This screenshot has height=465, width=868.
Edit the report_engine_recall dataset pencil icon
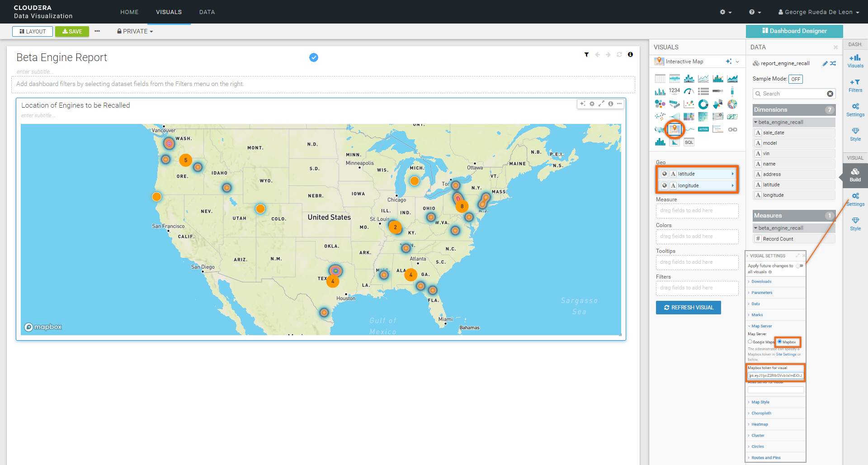tap(825, 63)
